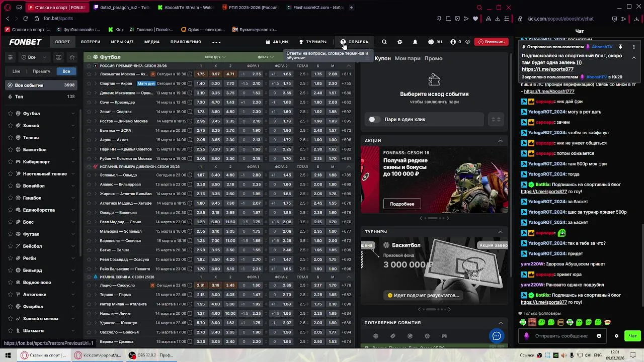Switch to AbooshTV Stream browser tab
The image size is (644, 362).
[186, 8]
